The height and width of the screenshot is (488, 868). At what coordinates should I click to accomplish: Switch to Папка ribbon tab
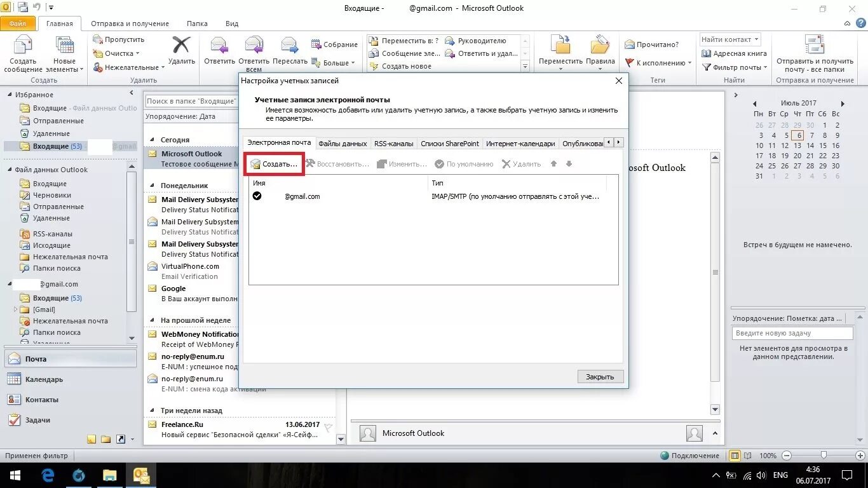pyautogui.click(x=197, y=24)
